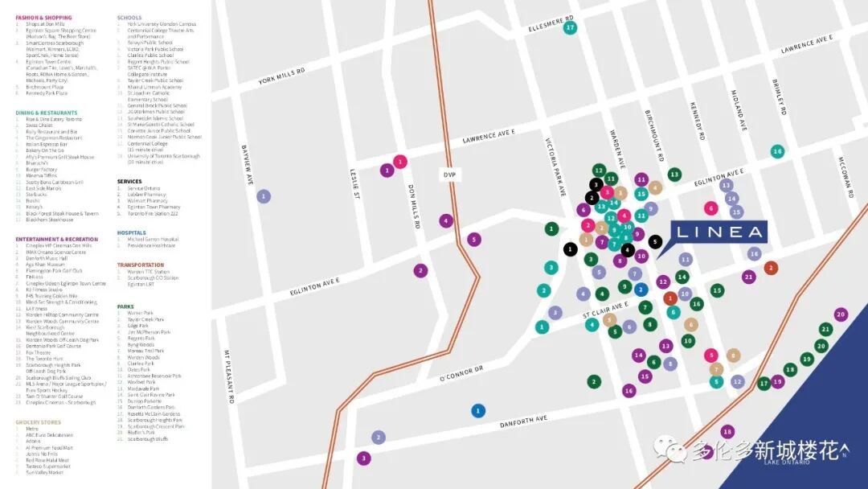
Task: Select 'Warden TTC Station' legend entry
Action: tap(149, 272)
